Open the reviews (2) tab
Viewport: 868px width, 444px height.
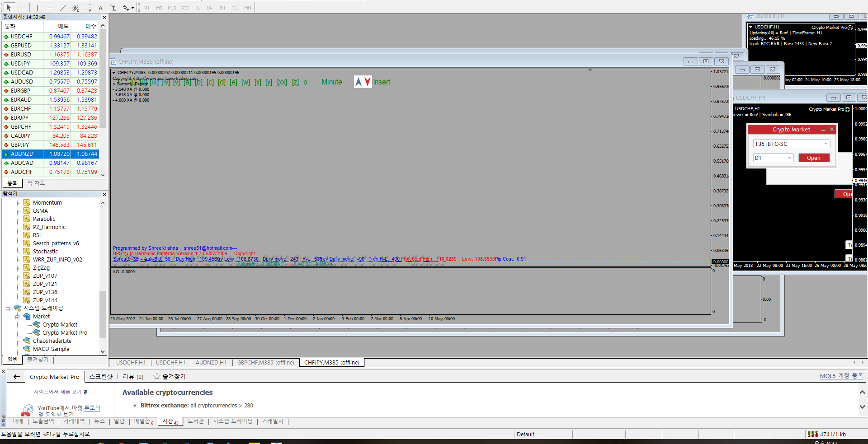(133, 377)
